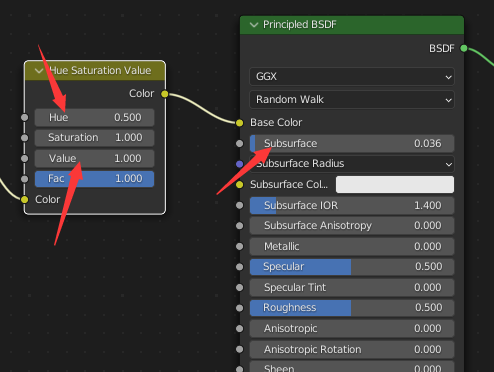
Task: Click the Value input socket
Action: click(24, 158)
